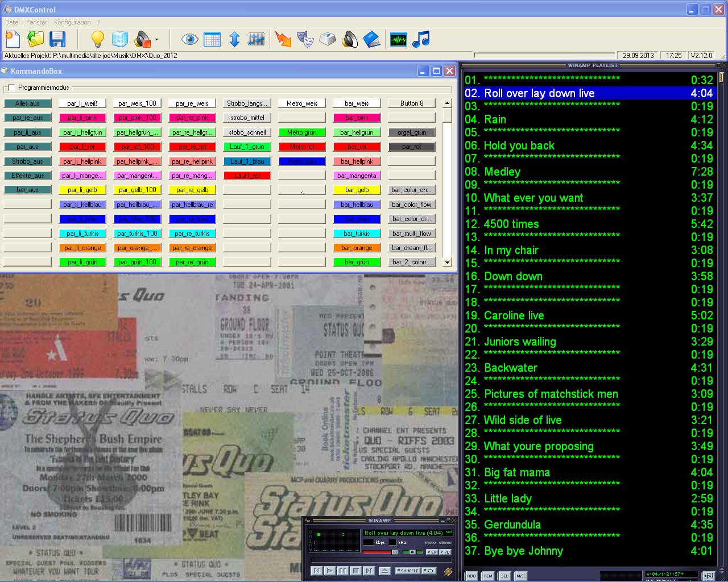Click the bar_color_flow button
This screenshot has width=728, height=582.
pos(412,205)
